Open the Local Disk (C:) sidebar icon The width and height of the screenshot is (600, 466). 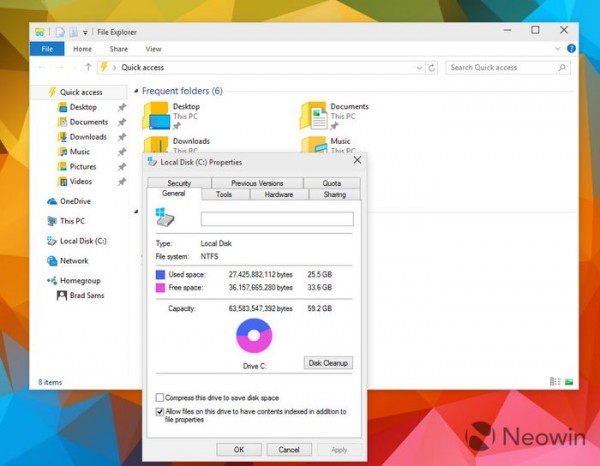pyautogui.click(x=52, y=241)
